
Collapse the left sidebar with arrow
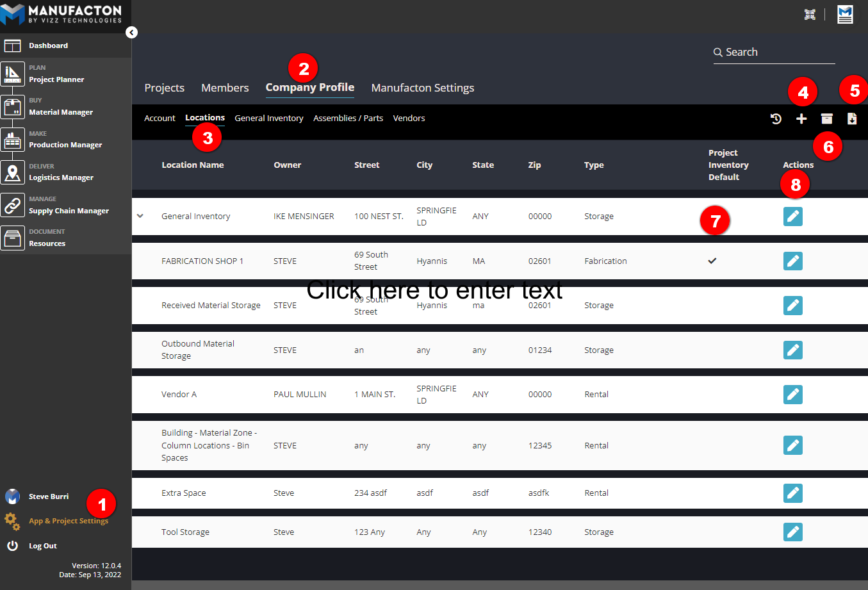point(131,33)
